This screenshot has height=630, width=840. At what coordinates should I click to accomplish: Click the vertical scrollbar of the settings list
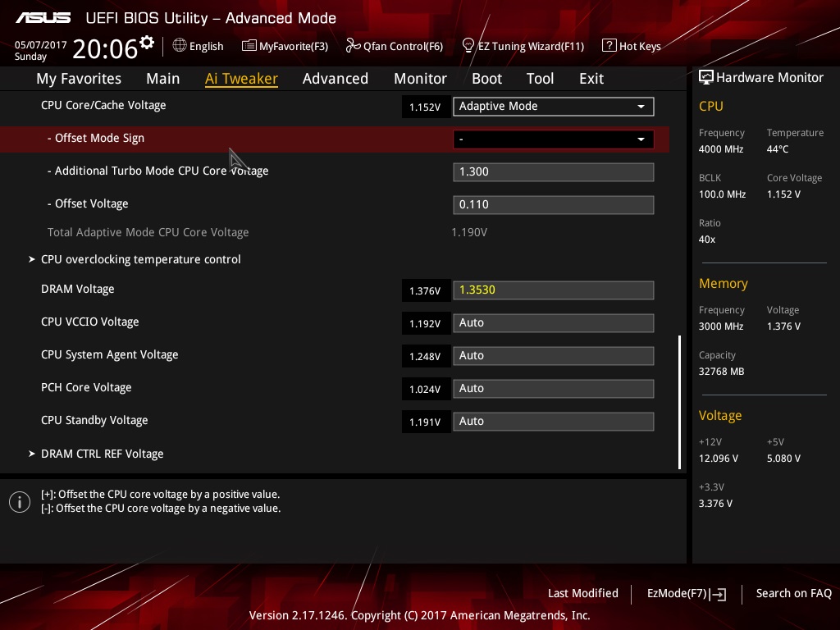[x=679, y=402]
